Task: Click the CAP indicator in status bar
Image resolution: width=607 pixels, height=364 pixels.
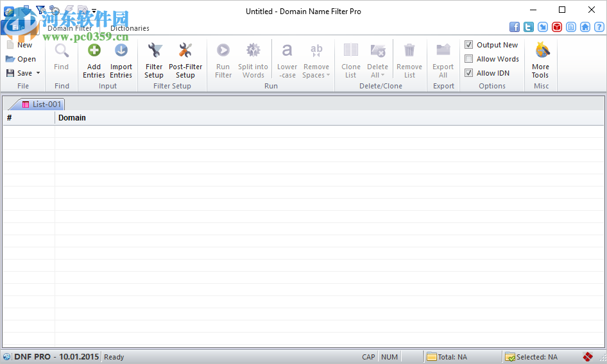Action: [x=368, y=357]
